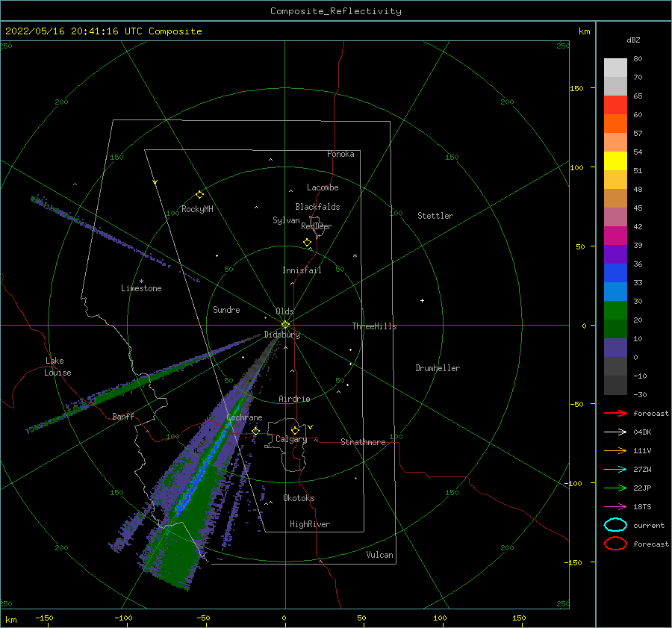Click the Lacombe city label
The height and width of the screenshot is (628, 672).
(323, 187)
